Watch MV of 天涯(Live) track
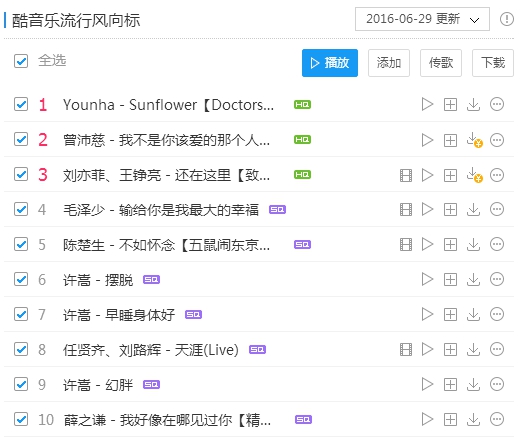 (406, 350)
